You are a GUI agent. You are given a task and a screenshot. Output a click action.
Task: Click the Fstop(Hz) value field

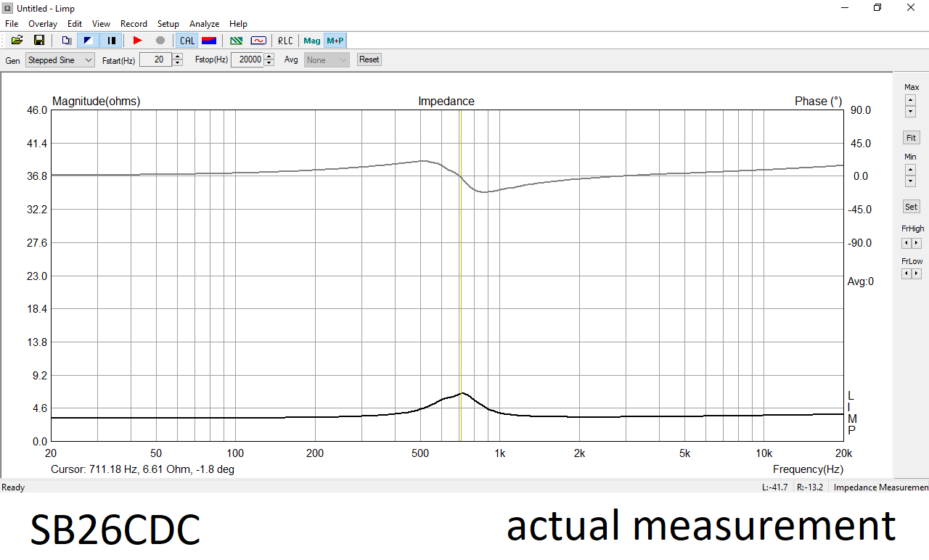pos(247,60)
